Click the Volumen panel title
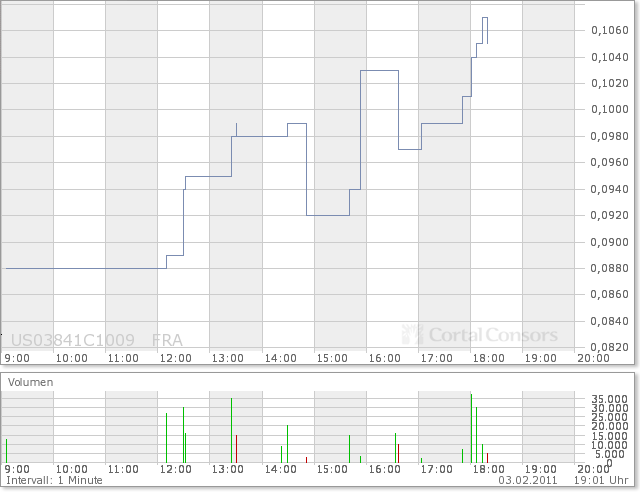The width and height of the screenshot is (640, 492). pos(31,383)
